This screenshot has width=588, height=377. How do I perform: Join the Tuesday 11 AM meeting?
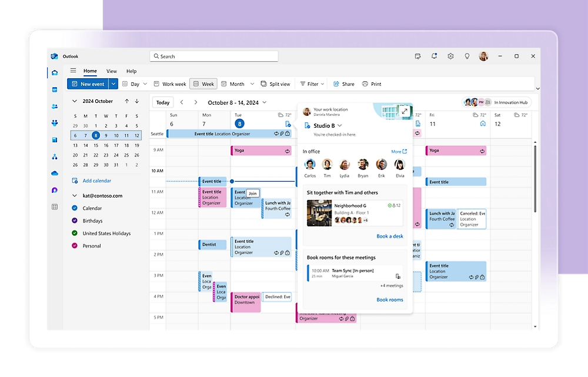click(x=253, y=193)
